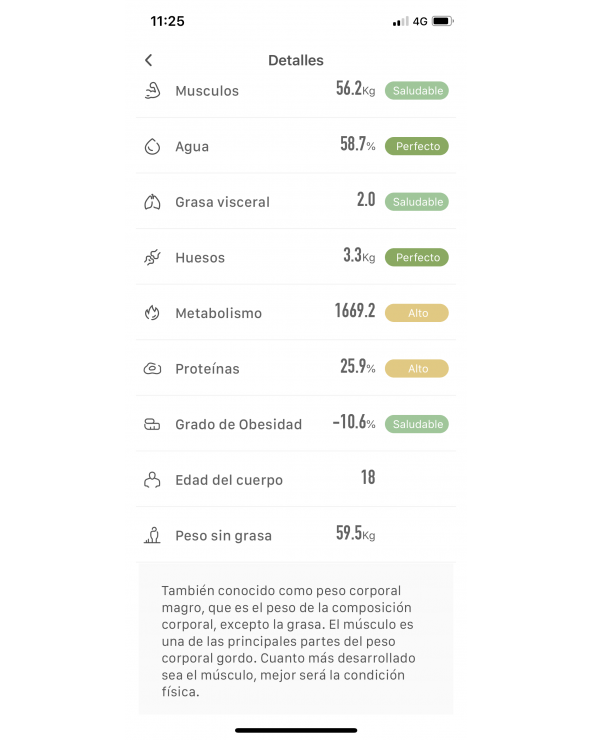
Task: Tap the Metabolismo flame icon
Action: [152, 313]
